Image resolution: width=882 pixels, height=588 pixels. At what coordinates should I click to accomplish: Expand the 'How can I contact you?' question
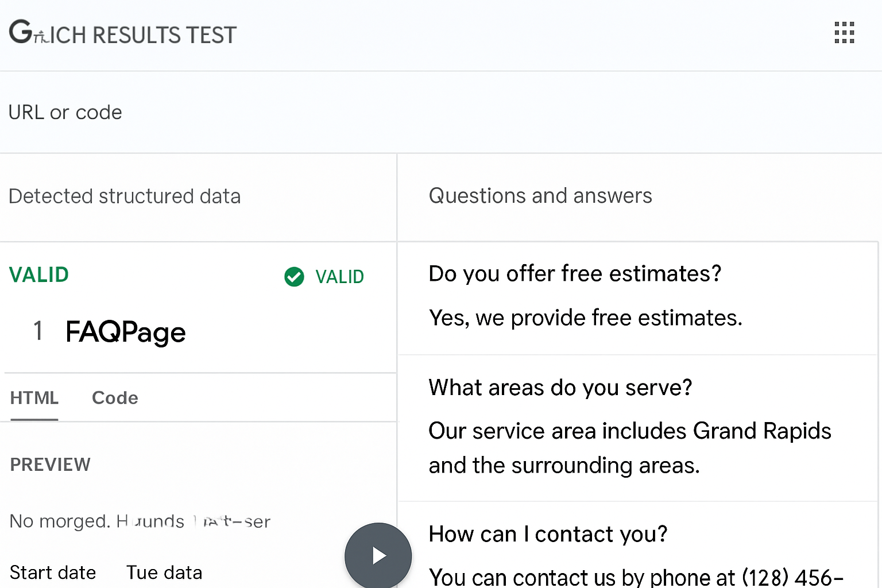coord(548,534)
